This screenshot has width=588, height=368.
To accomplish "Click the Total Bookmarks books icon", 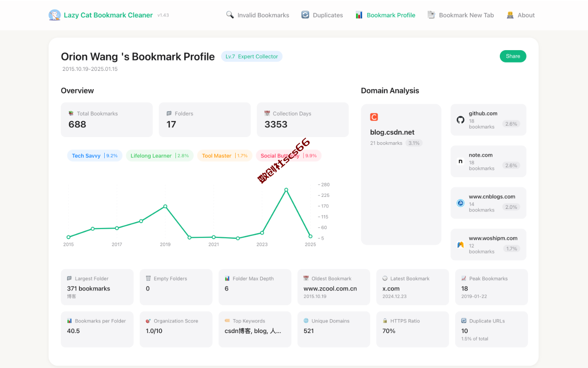I will [x=71, y=113].
